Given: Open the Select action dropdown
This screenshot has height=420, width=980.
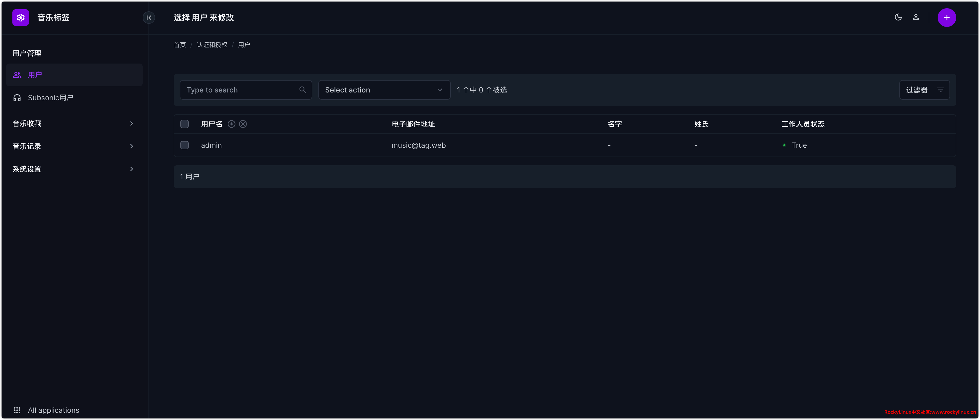Looking at the screenshot, I should tap(384, 90).
